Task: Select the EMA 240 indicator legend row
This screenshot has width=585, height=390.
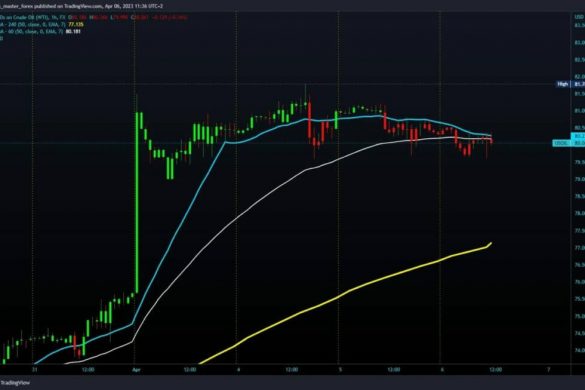Action: (41, 24)
